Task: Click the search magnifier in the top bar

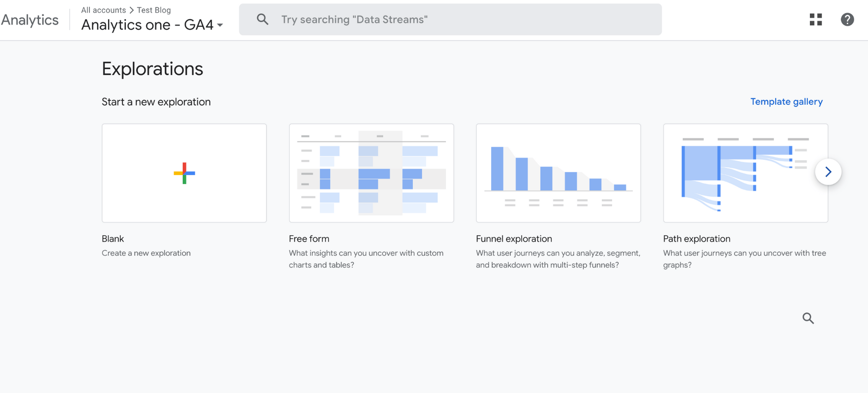Action: [263, 19]
